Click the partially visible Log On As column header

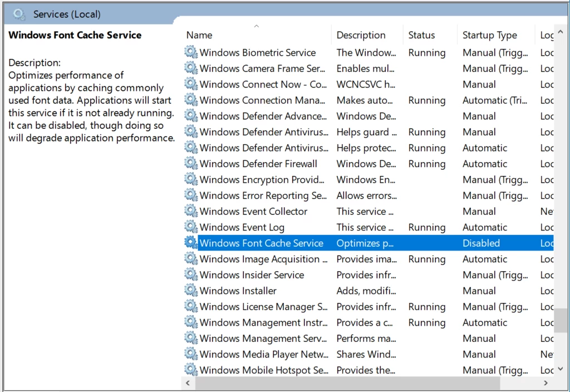tap(544, 35)
